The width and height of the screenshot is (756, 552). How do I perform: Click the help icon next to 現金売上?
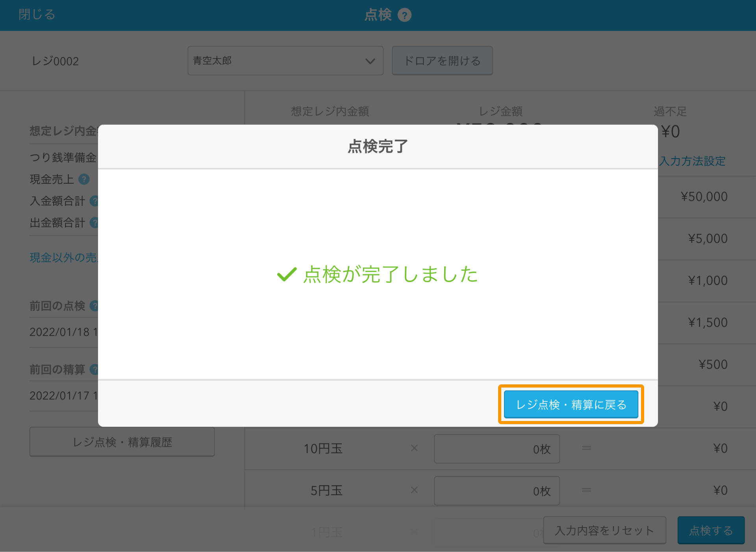pyautogui.click(x=84, y=179)
